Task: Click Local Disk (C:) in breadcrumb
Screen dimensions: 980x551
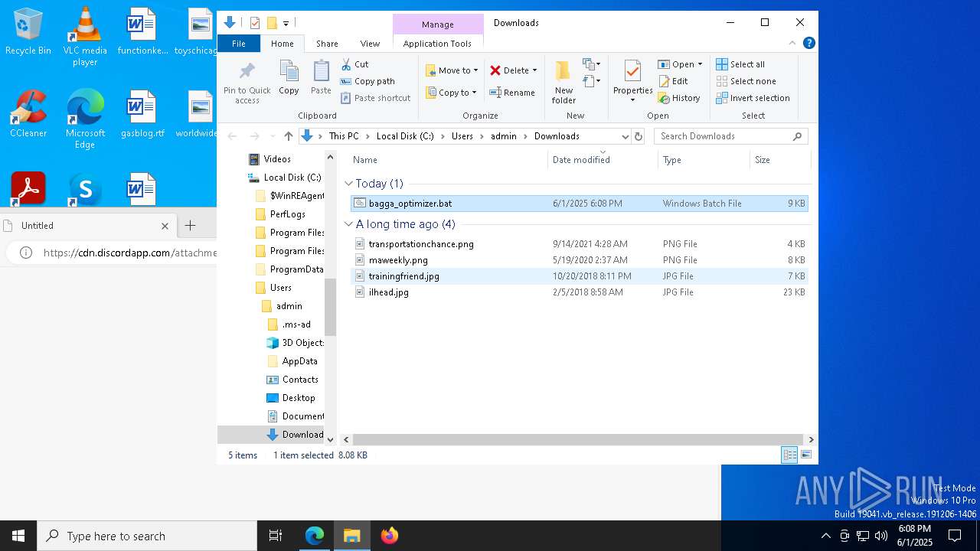Action: pyautogui.click(x=405, y=136)
